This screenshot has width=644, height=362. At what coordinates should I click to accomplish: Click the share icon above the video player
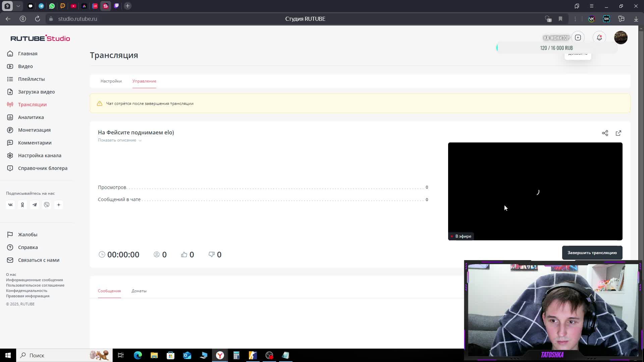point(605,133)
